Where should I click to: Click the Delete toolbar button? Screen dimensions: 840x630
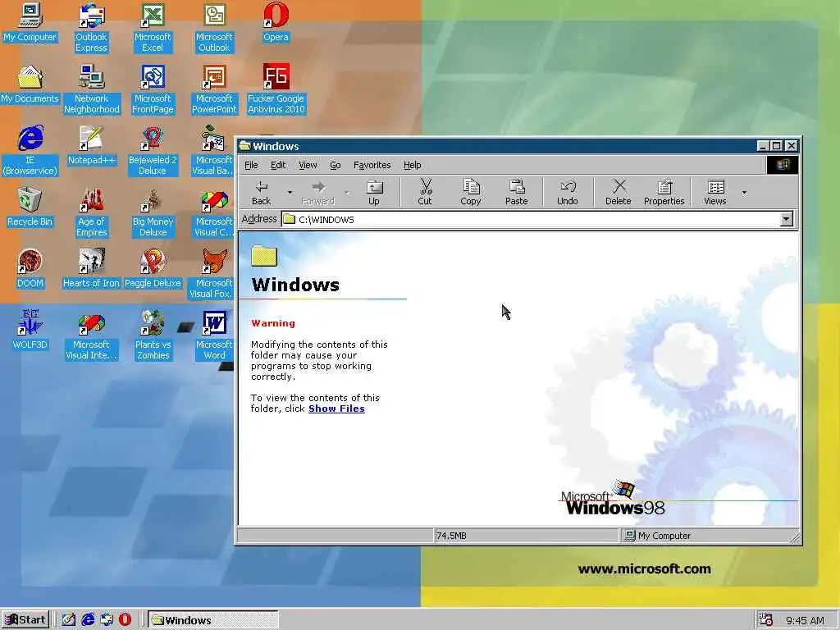click(x=619, y=192)
